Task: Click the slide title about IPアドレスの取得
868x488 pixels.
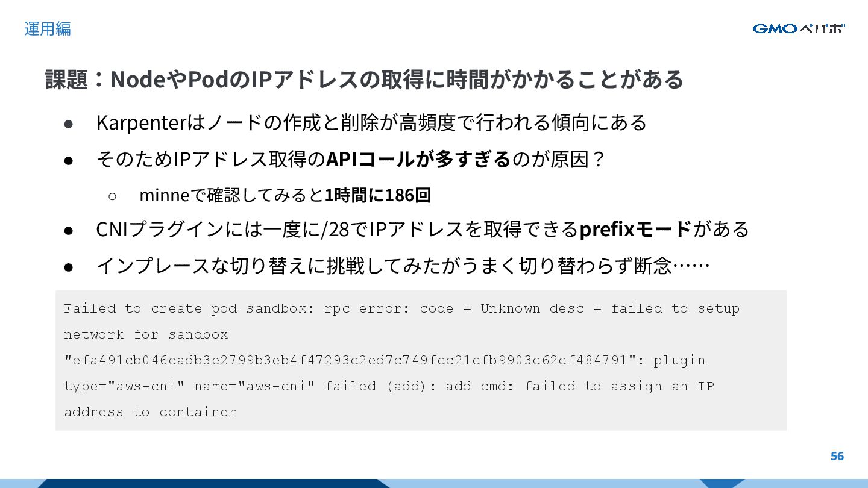Action: pos(365,80)
